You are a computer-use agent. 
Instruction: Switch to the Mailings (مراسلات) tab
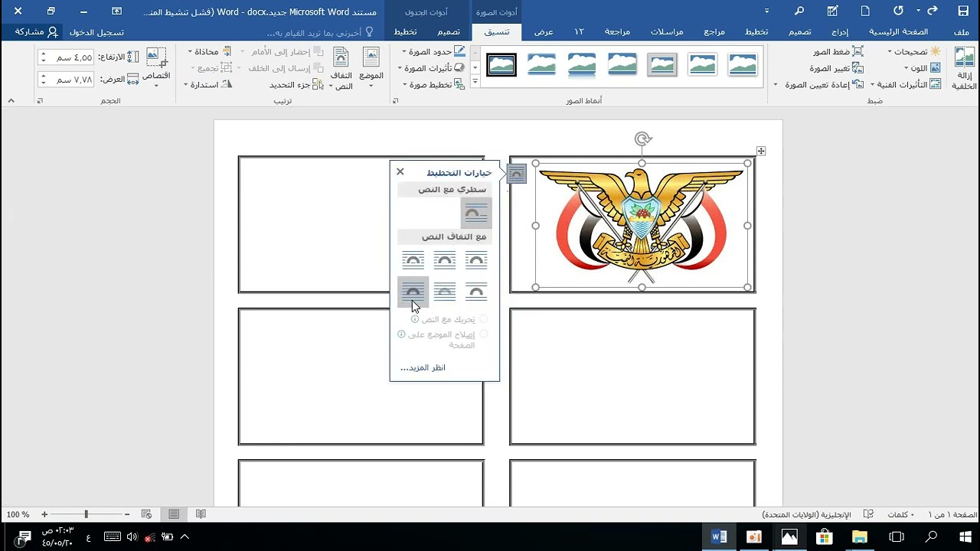click(667, 32)
